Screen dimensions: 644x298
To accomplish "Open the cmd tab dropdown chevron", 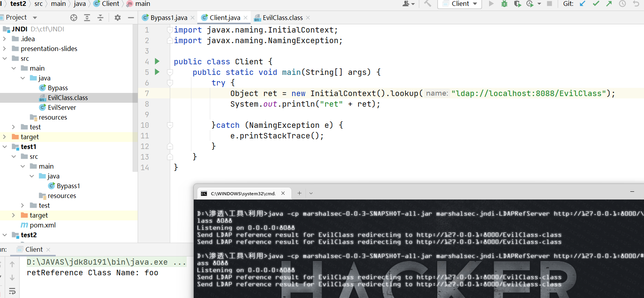I will pos(311,193).
